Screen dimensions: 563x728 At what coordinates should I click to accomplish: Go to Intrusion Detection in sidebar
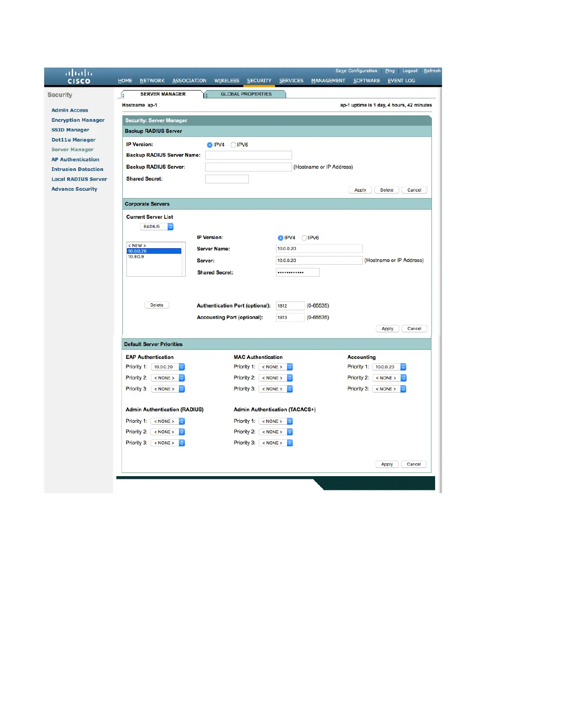[77, 169]
